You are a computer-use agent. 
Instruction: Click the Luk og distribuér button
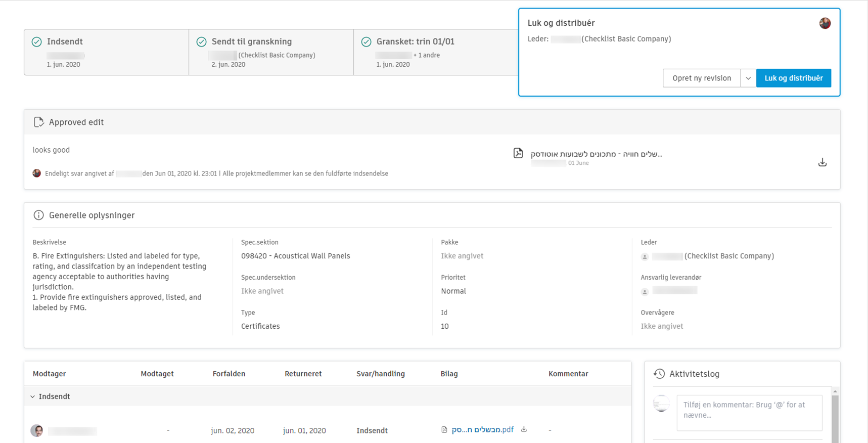point(793,78)
